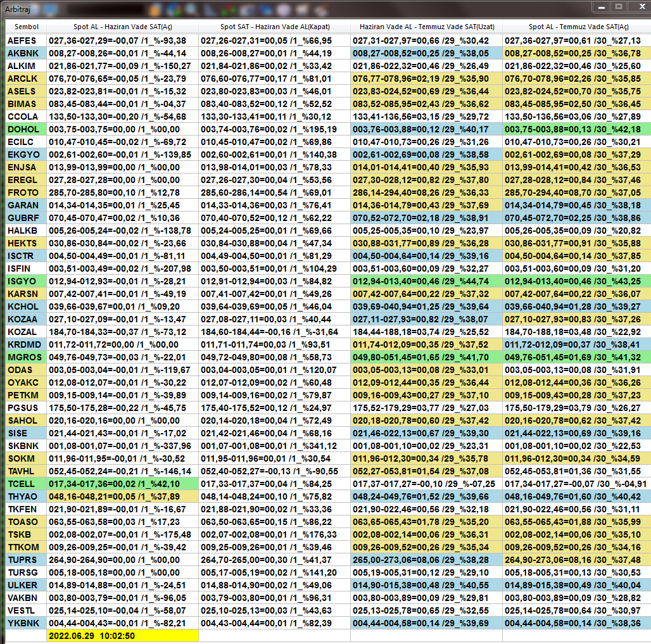Select the green DOHOL symbol cell
Viewport: 651px width, 644px height.
[26, 129]
